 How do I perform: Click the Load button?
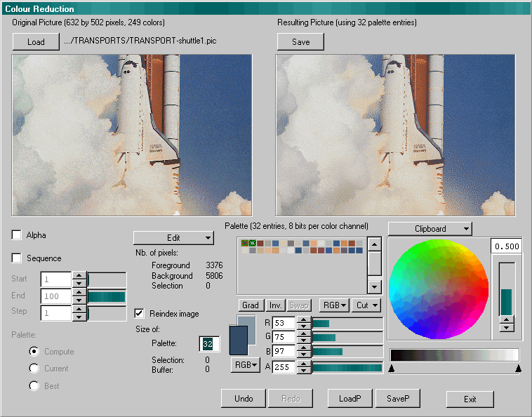(36, 41)
